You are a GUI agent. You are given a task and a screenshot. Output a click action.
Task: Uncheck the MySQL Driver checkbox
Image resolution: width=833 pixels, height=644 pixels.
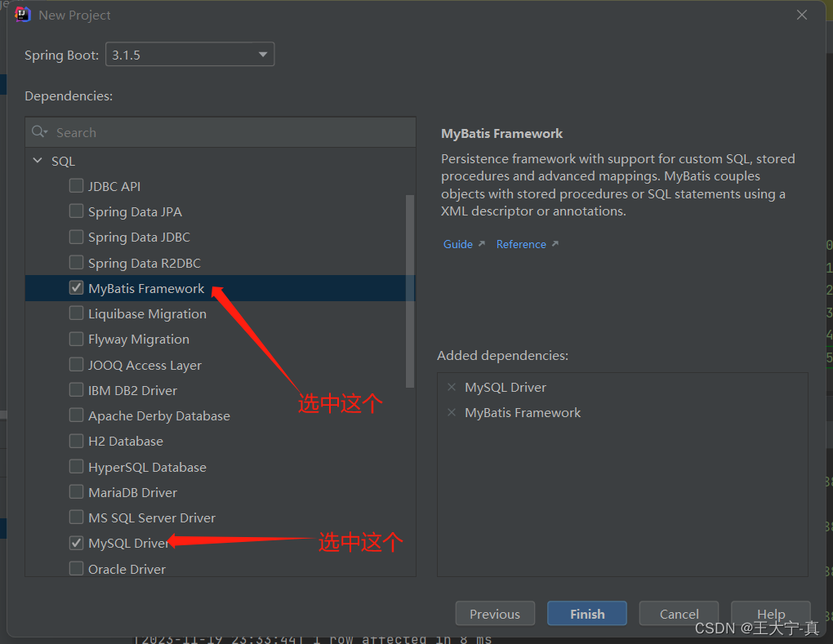tap(76, 543)
